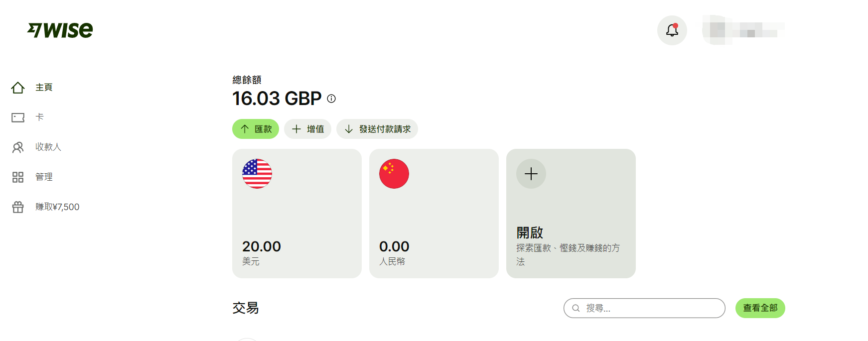868x341 pixels.
Task: Open the info icon next to 16.03 GBP
Action: tap(331, 99)
